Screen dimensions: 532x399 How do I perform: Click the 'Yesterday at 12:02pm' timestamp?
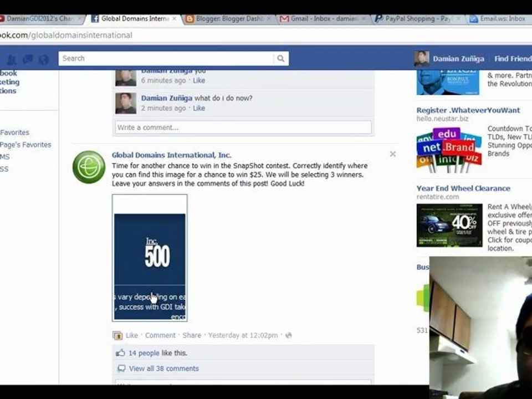243,335
